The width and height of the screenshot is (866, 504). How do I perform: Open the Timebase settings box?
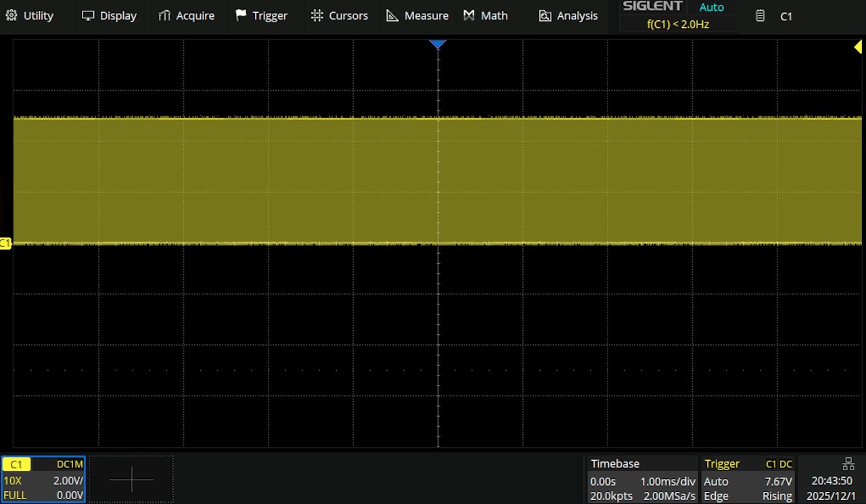(x=642, y=480)
